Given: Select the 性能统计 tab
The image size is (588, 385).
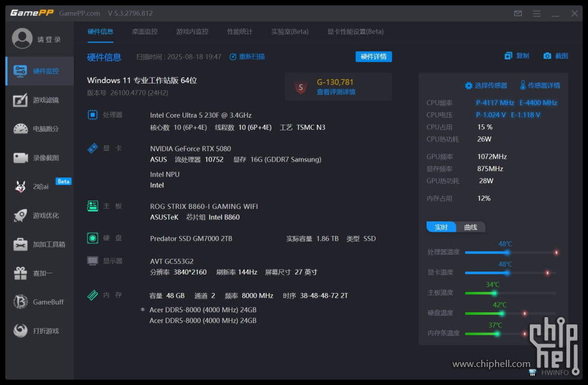Looking at the screenshot, I should point(240,31).
